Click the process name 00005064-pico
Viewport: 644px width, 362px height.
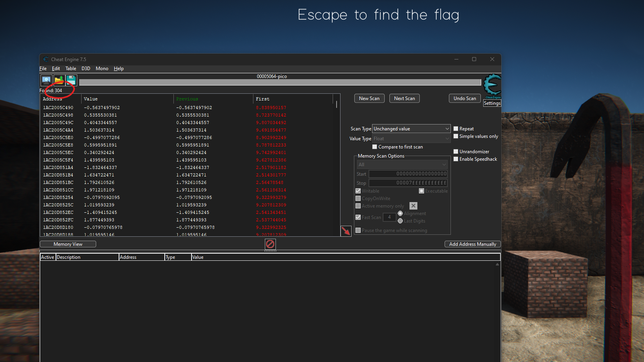(272, 76)
